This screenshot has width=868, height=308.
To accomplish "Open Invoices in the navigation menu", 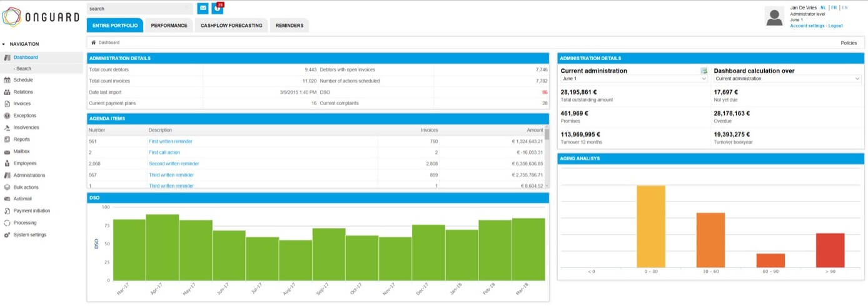I will click(22, 104).
